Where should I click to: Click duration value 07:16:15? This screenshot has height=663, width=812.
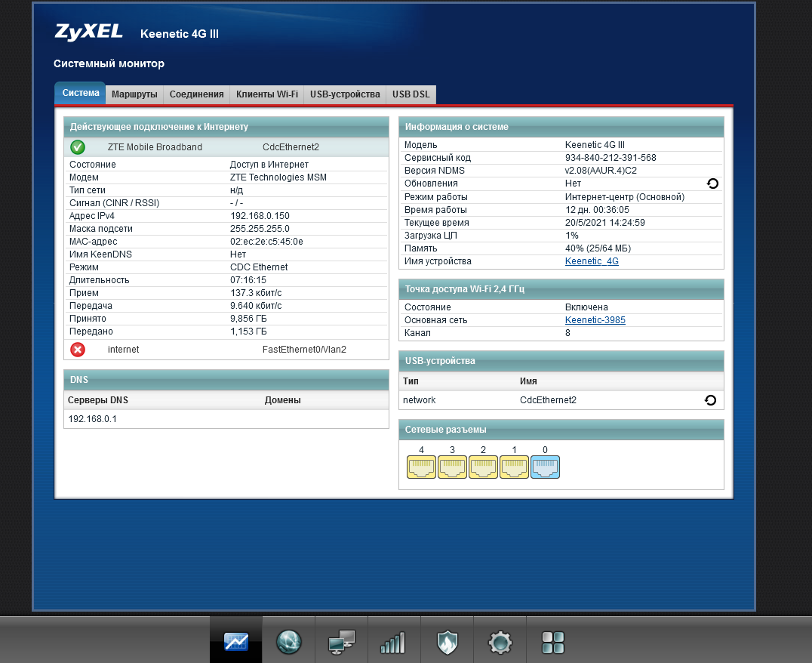[x=248, y=280]
